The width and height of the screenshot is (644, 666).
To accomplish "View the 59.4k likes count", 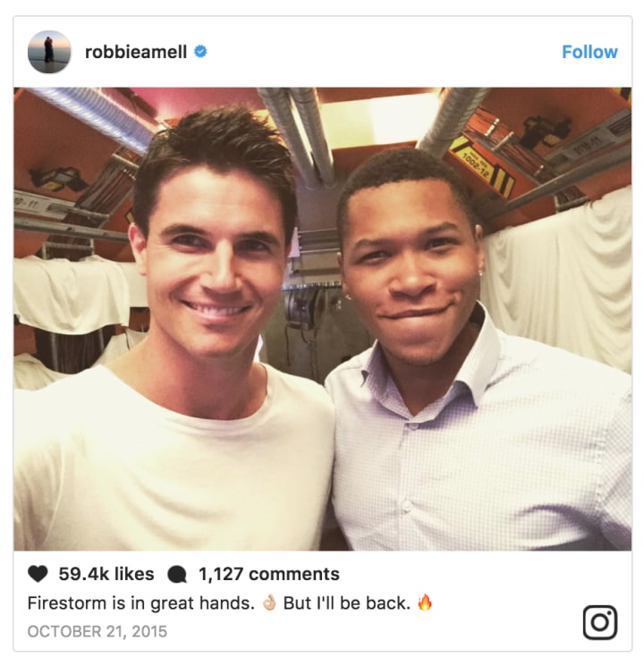I will coord(106,574).
